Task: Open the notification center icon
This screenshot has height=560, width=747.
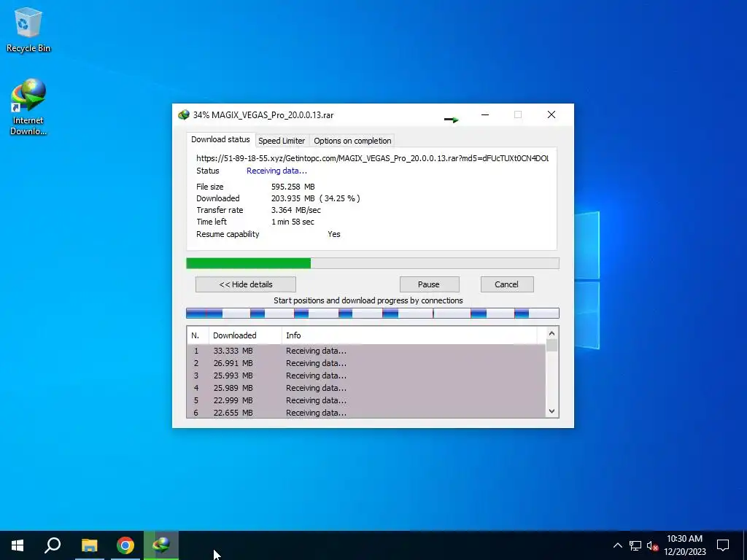Action: click(723, 545)
